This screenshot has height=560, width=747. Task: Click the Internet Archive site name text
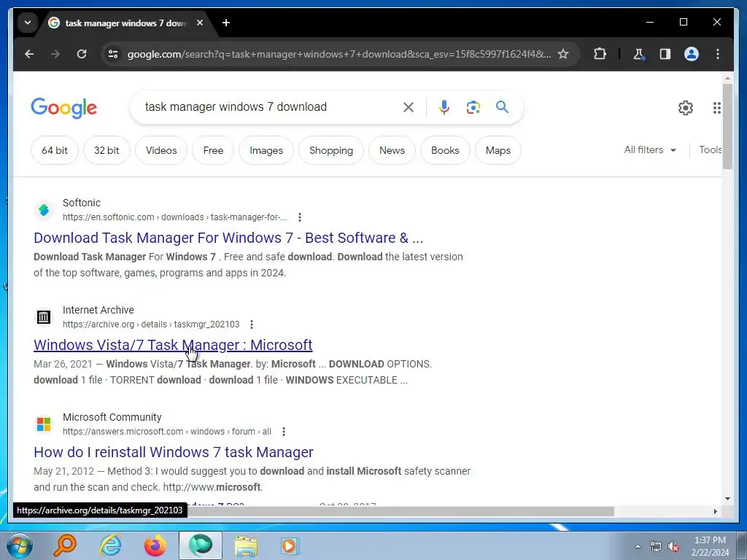[98, 310]
